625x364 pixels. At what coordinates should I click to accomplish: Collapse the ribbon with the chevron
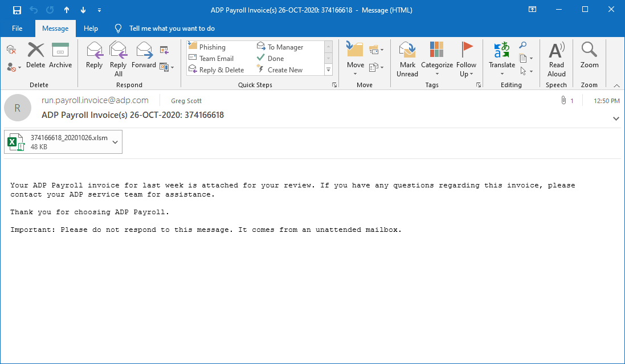(616, 85)
